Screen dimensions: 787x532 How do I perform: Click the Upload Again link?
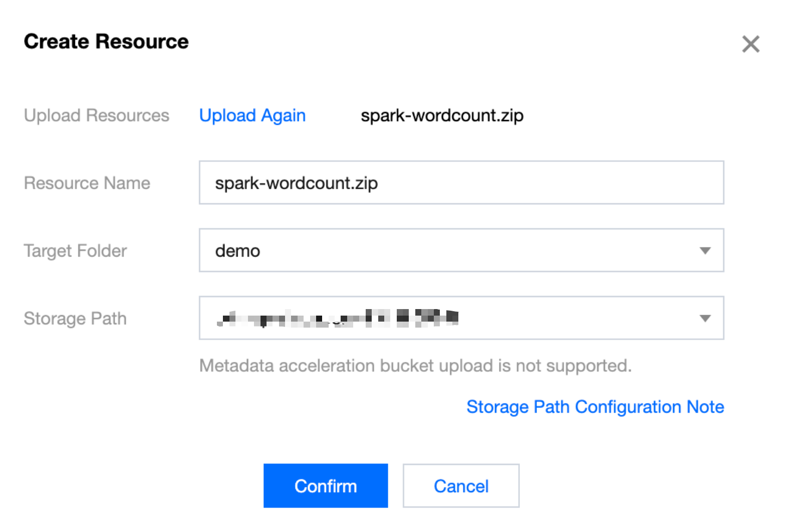click(x=252, y=116)
